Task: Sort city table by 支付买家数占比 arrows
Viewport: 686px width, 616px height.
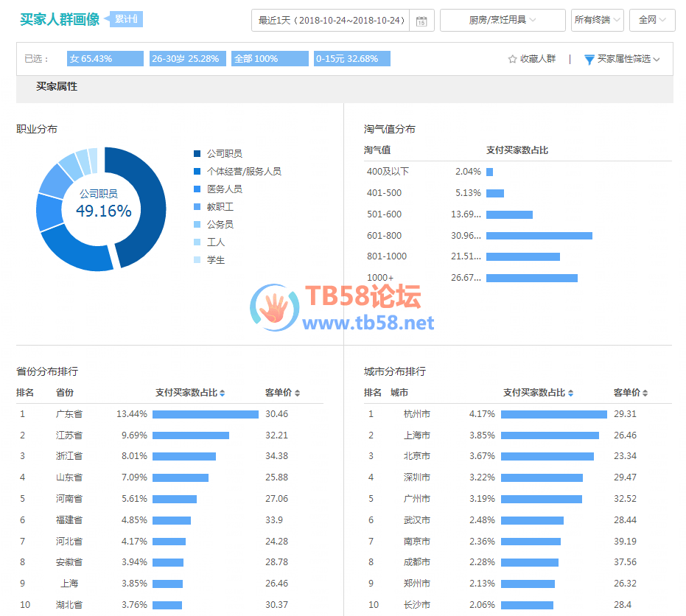Action: point(570,393)
